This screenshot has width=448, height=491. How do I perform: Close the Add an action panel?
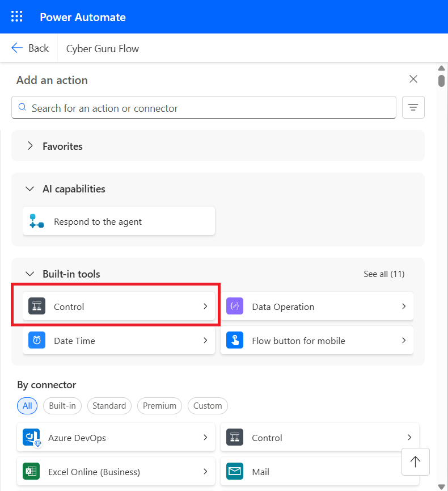pyautogui.click(x=413, y=79)
